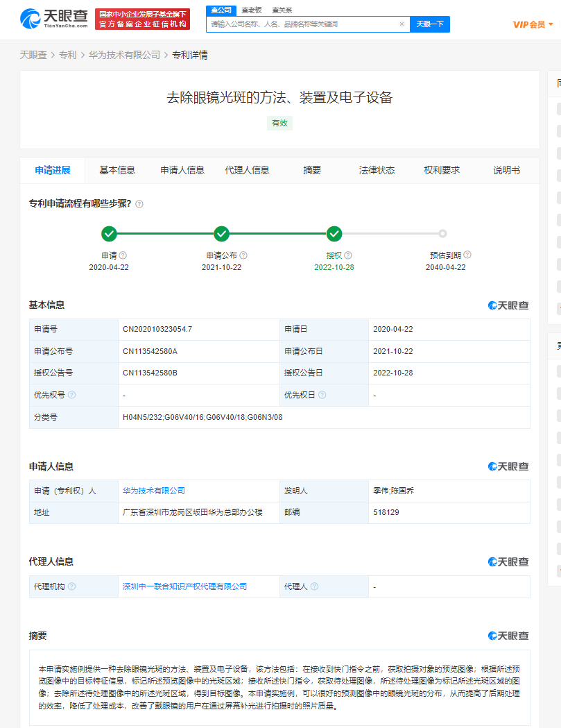Select application number CN202010323054.7

(x=157, y=329)
